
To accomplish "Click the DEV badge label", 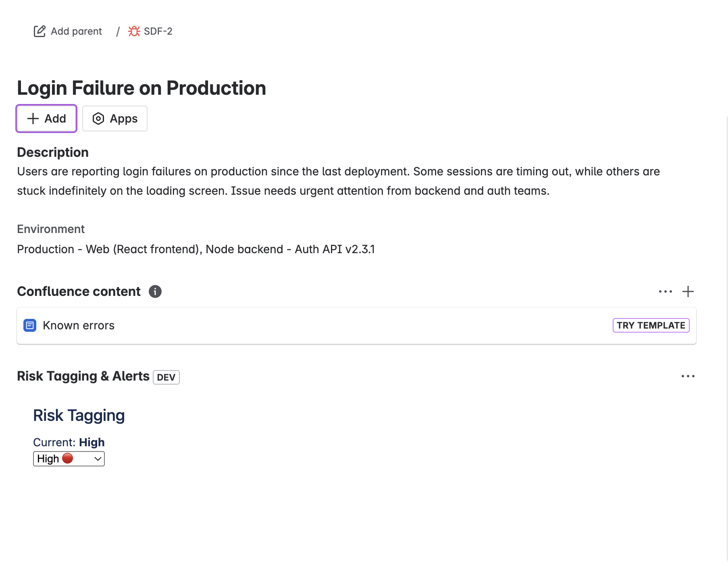I will coord(166,377).
